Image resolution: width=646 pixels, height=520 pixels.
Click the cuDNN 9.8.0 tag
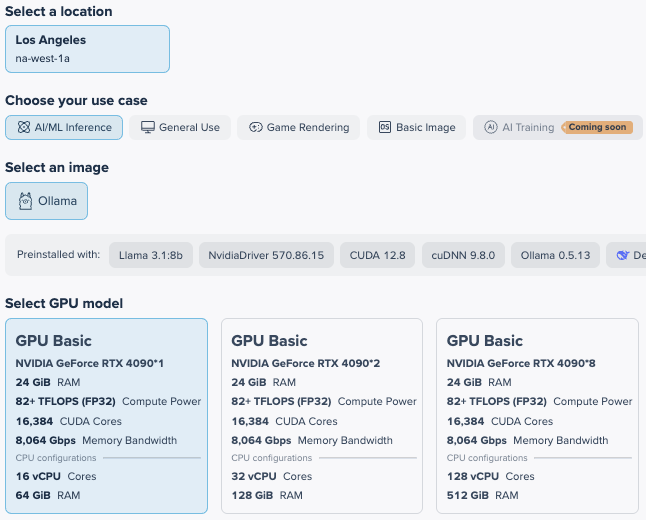click(x=462, y=256)
